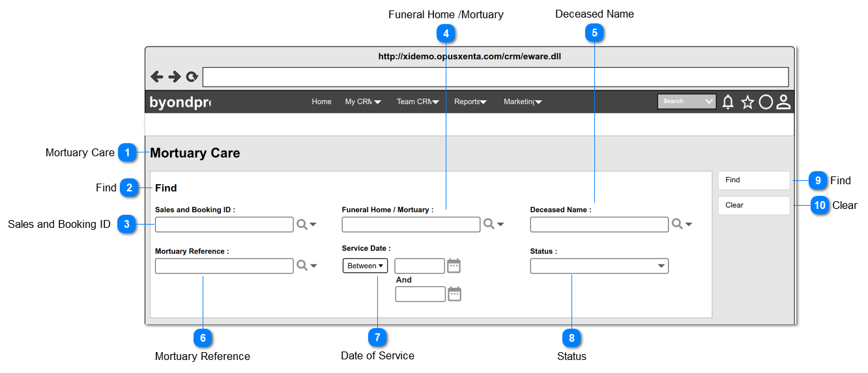Click the second Service Date field below And
This screenshot has height=373, width=868.
420,294
